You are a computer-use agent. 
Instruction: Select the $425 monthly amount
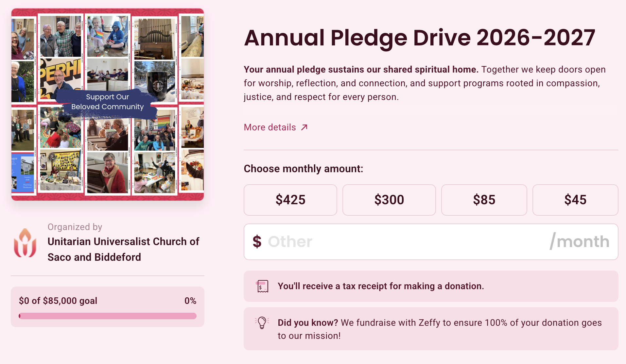click(290, 200)
